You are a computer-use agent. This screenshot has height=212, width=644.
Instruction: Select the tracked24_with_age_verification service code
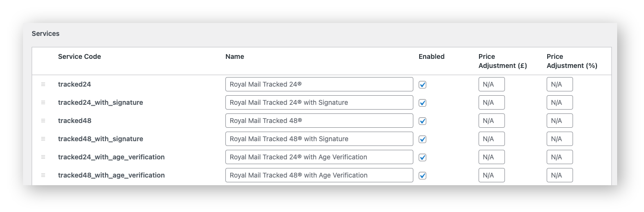coord(111,157)
